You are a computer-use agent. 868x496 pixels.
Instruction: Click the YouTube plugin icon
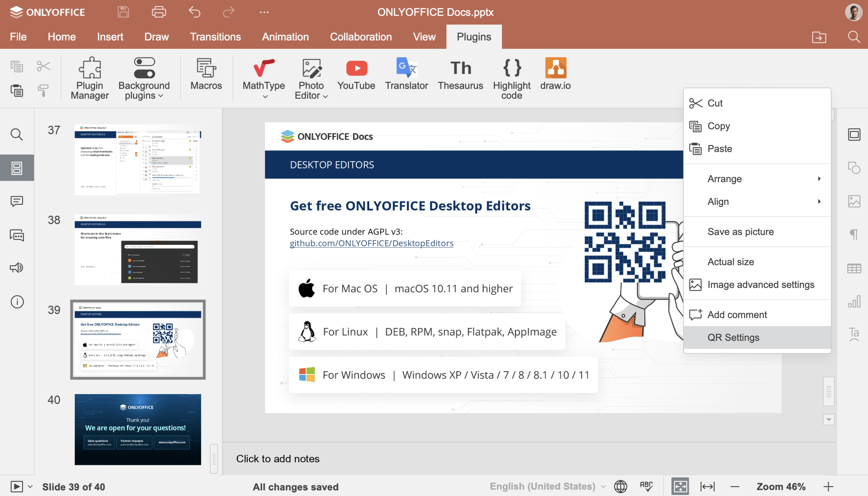click(x=355, y=71)
